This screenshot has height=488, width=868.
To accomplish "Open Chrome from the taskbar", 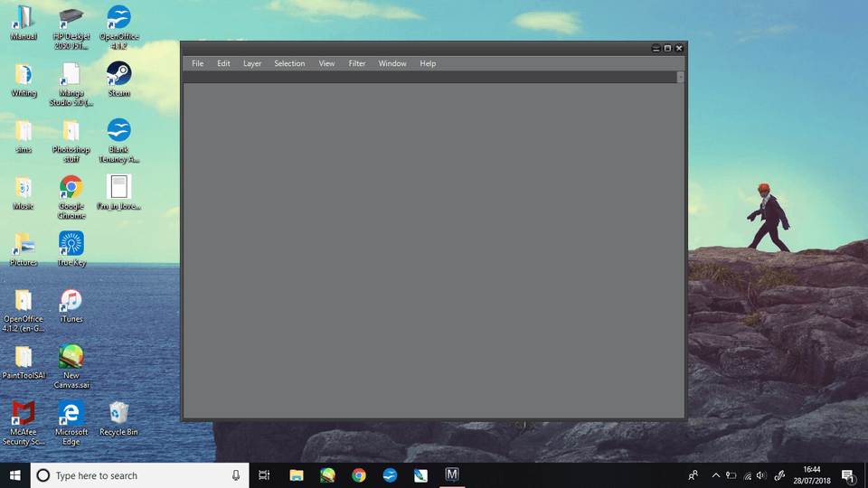I will pyautogui.click(x=359, y=475).
